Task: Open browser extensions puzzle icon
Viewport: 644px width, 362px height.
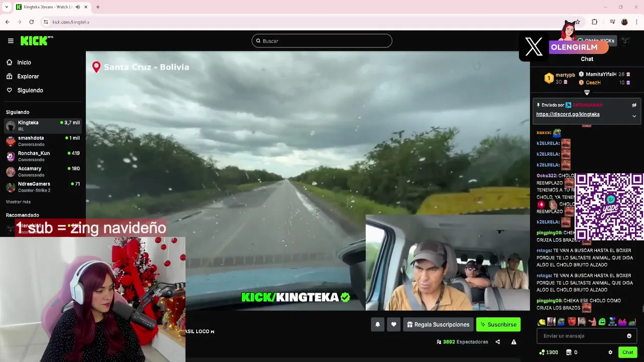Action: click(594, 22)
